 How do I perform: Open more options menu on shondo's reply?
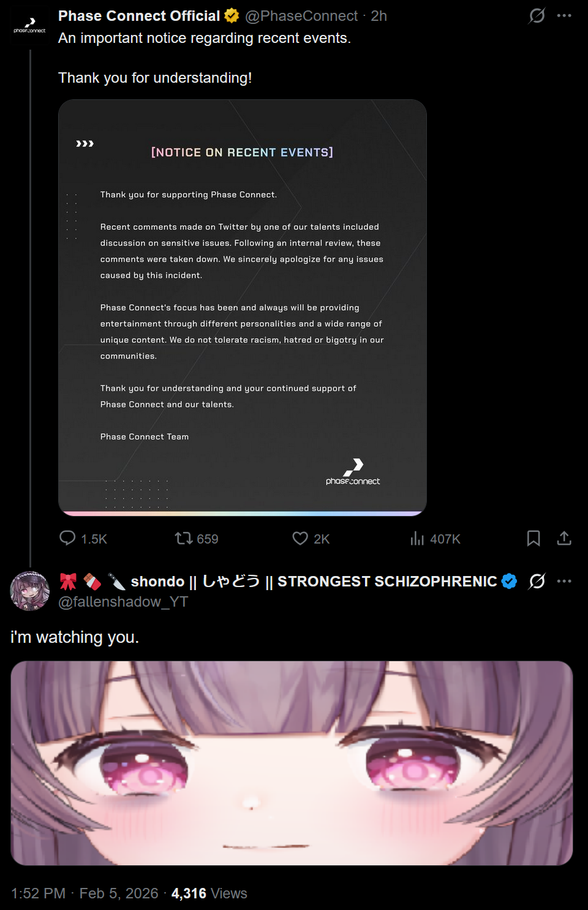(564, 581)
